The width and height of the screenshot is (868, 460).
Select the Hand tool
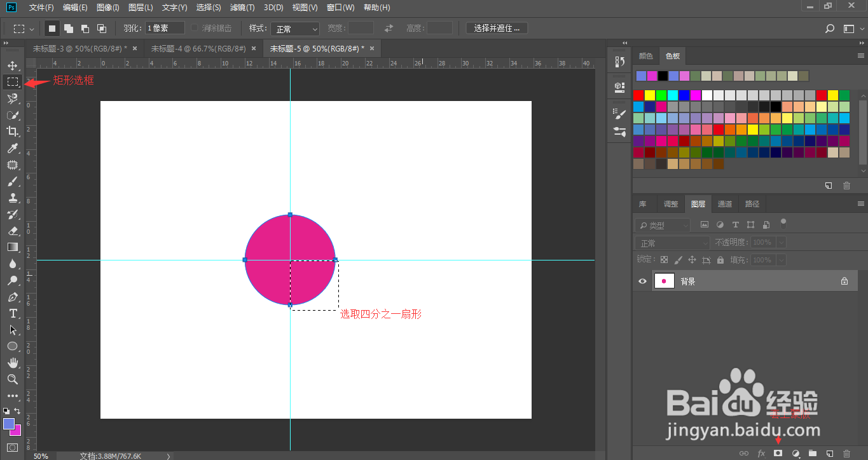point(12,363)
